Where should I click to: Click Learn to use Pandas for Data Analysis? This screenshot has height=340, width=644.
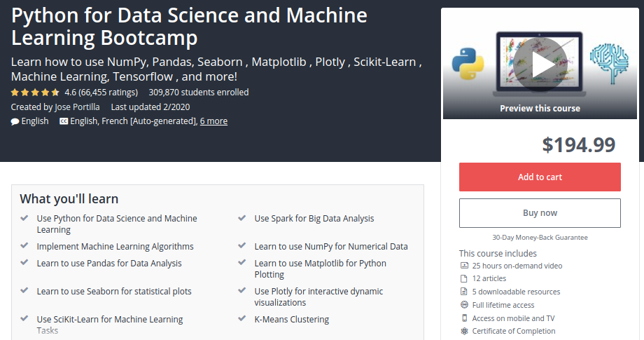coord(109,264)
